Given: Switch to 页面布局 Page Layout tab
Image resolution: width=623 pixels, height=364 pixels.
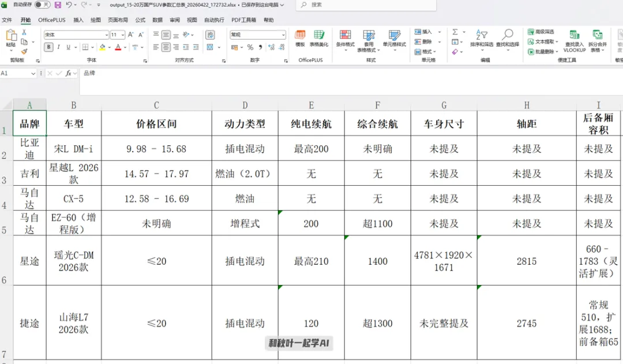Looking at the screenshot, I should pos(118,20).
